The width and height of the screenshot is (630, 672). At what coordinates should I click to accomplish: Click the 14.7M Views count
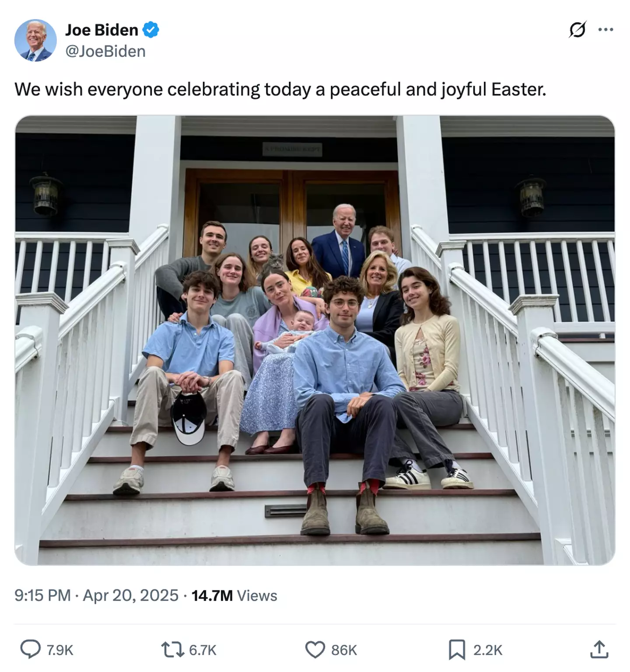point(234,595)
